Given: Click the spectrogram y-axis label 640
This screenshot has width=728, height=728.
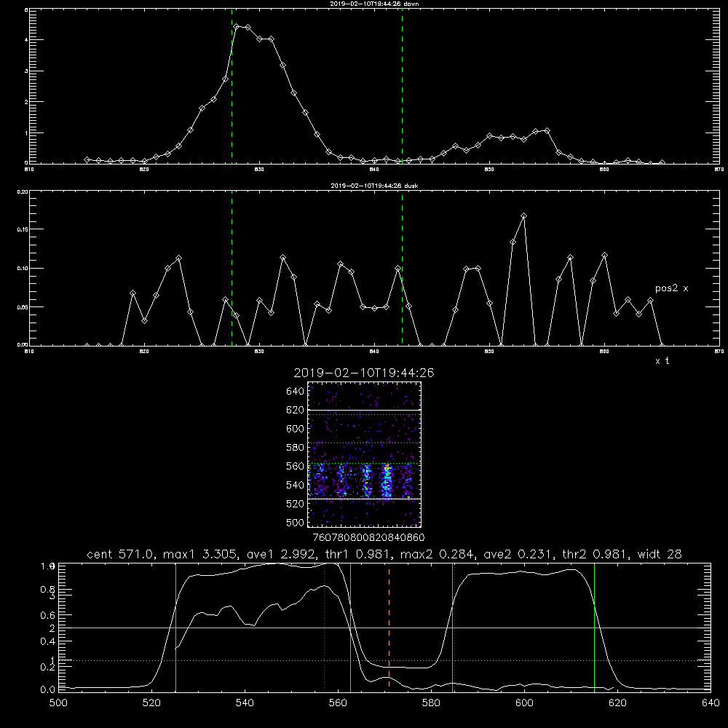Looking at the screenshot, I should [296, 392].
